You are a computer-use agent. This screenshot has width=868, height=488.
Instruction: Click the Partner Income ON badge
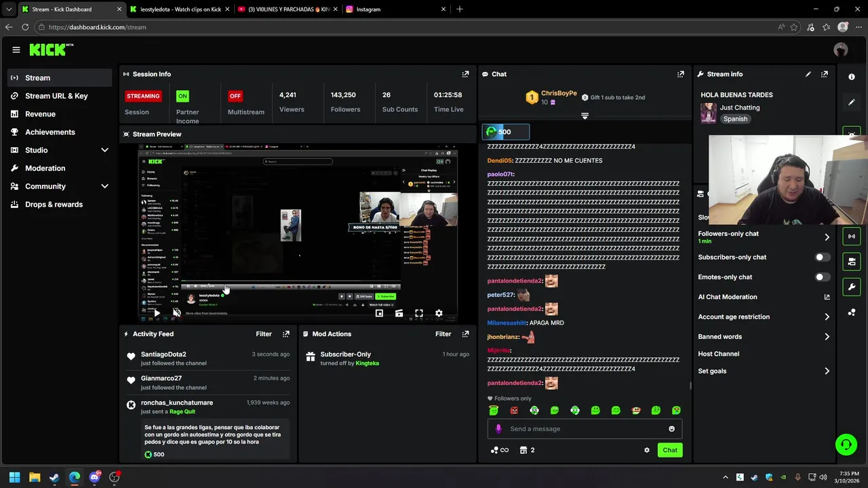point(182,96)
